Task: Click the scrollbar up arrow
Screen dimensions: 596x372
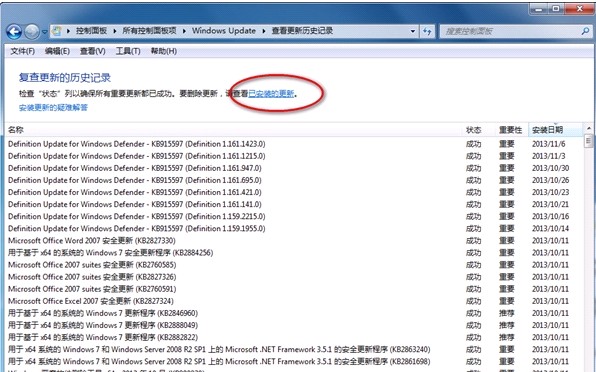Action: tap(588, 128)
